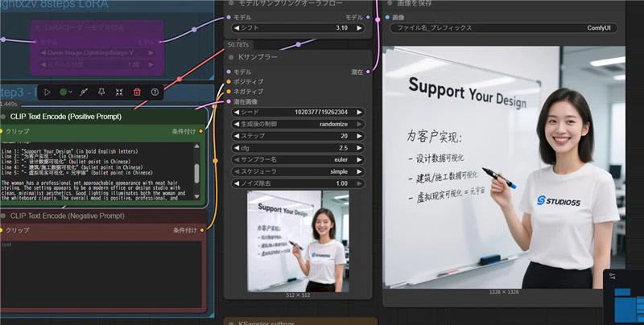Click the 50.787s execution time badge
Viewport: 644px width, 325px height.
[x=238, y=44]
